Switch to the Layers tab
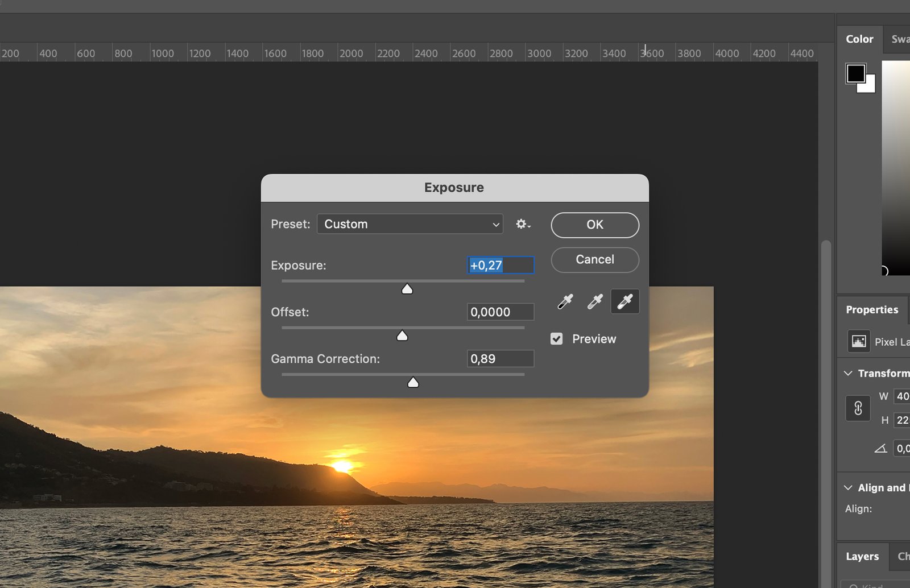This screenshot has height=588, width=910. click(x=862, y=557)
